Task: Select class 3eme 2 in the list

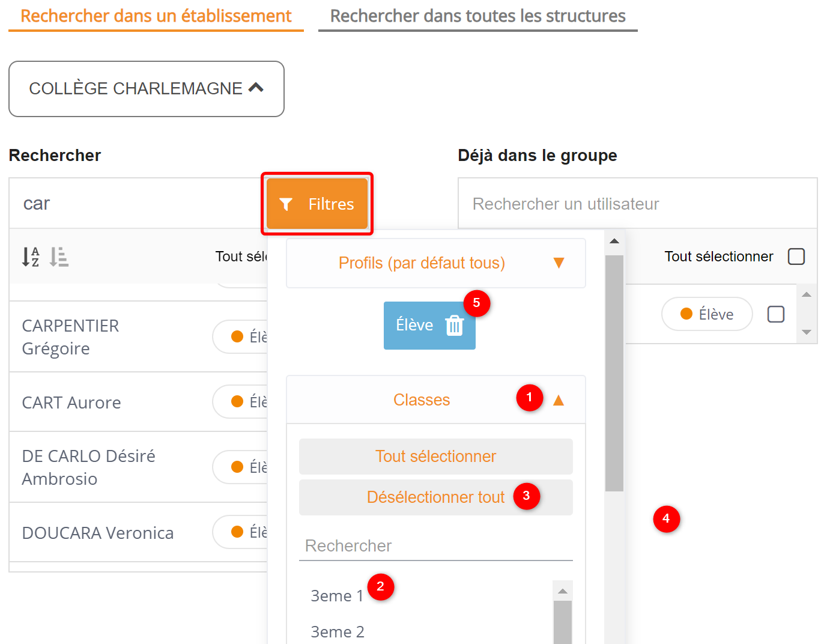Action: (x=338, y=632)
